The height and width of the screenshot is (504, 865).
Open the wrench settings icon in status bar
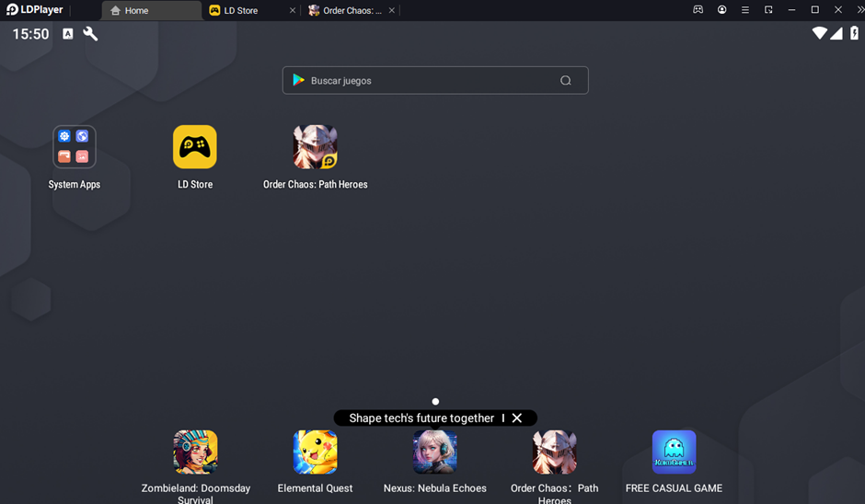tap(90, 34)
